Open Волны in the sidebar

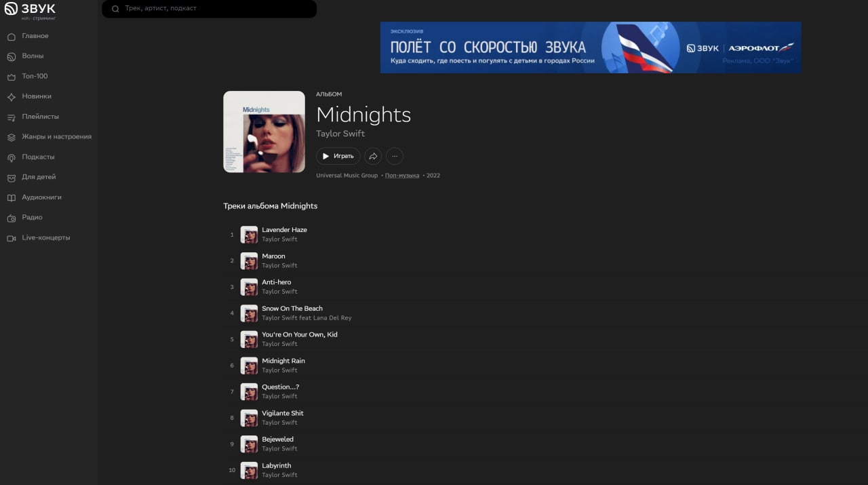pyautogui.click(x=33, y=56)
